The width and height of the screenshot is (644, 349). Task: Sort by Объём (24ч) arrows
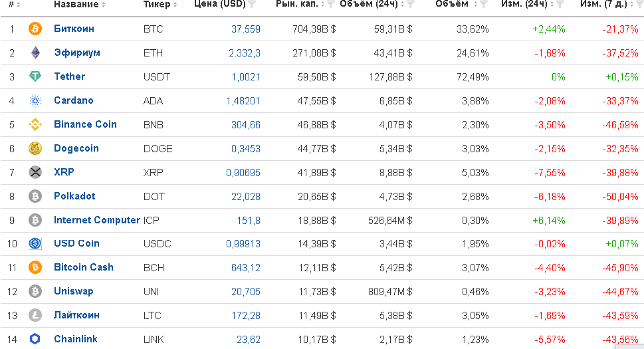[403, 5]
